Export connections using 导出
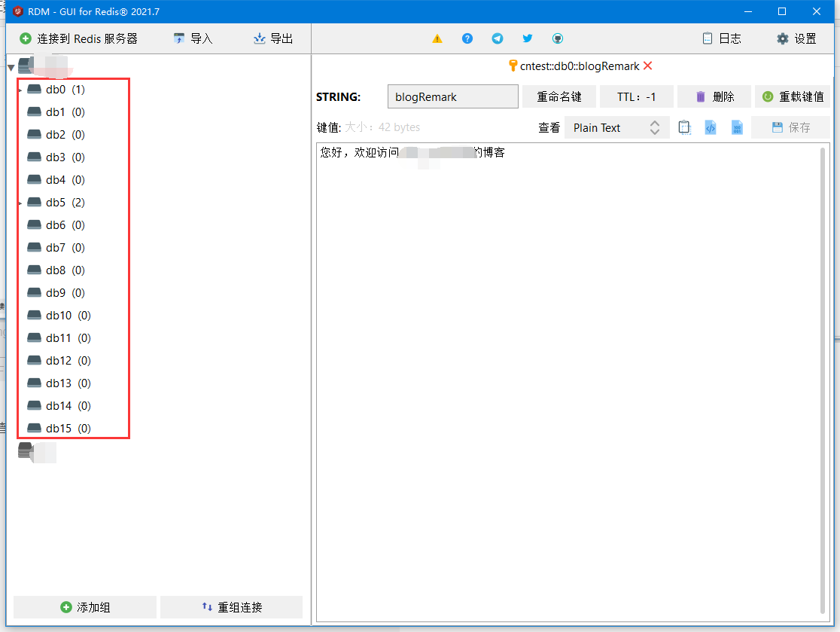The width and height of the screenshot is (840, 632). 272,38
